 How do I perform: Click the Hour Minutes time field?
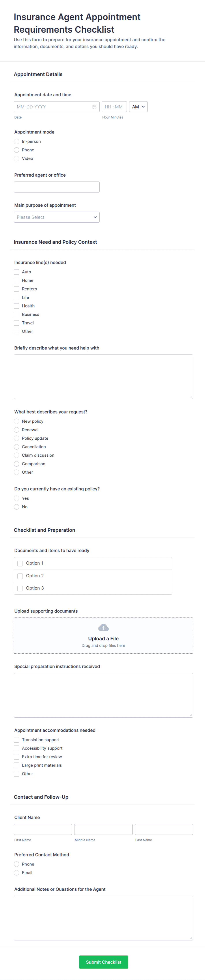[x=114, y=107]
